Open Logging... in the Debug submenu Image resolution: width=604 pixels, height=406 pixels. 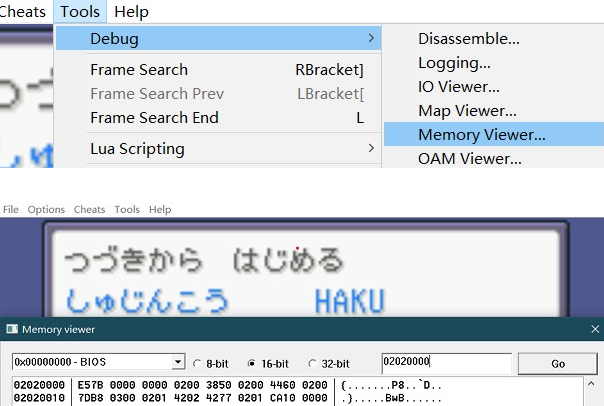coord(454,63)
